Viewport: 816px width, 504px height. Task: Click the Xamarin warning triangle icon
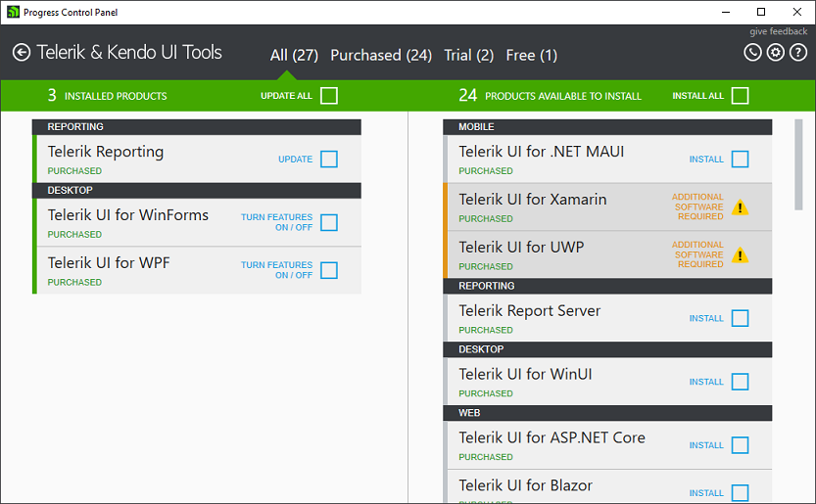tap(741, 207)
